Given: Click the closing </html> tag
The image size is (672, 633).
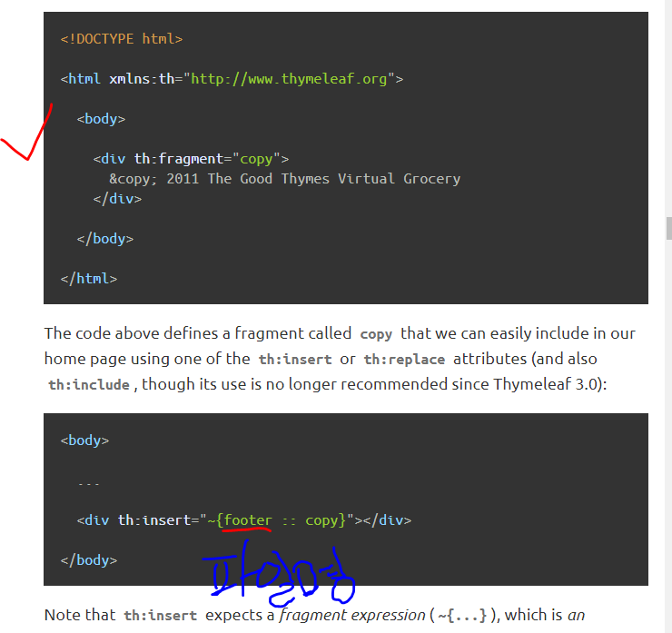Looking at the screenshot, I should 89,279.
